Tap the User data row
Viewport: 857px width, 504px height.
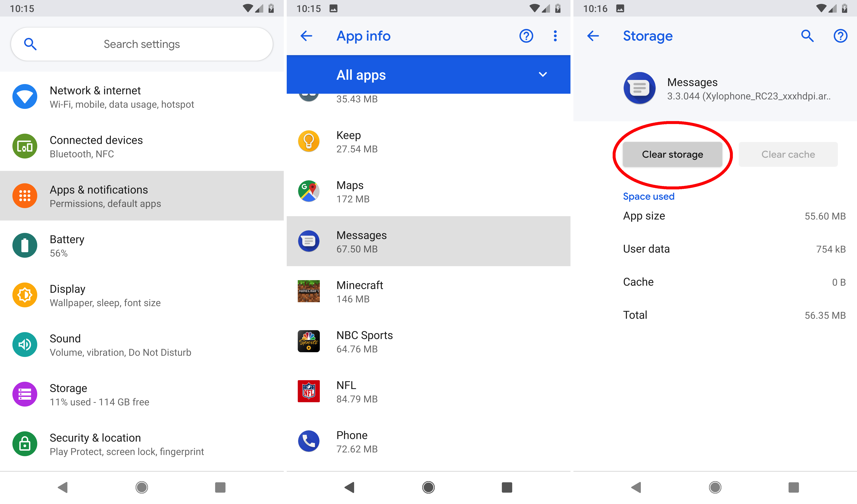[x=715, y=249]
